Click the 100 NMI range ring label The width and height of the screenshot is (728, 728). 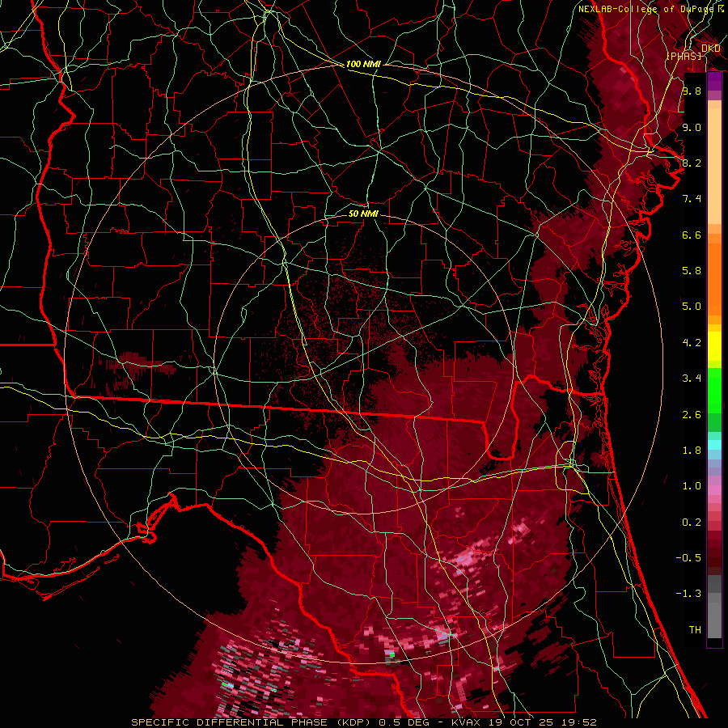(x=363, y=64)
